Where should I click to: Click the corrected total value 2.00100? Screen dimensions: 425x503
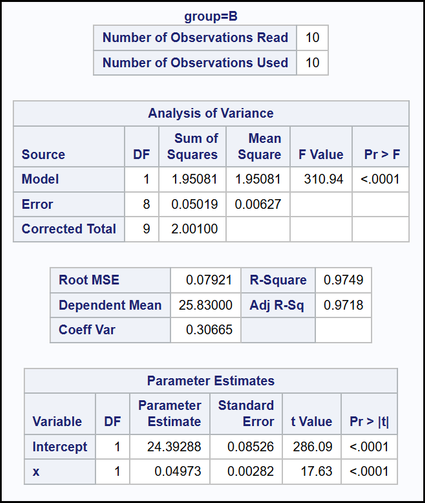point(194,229)
